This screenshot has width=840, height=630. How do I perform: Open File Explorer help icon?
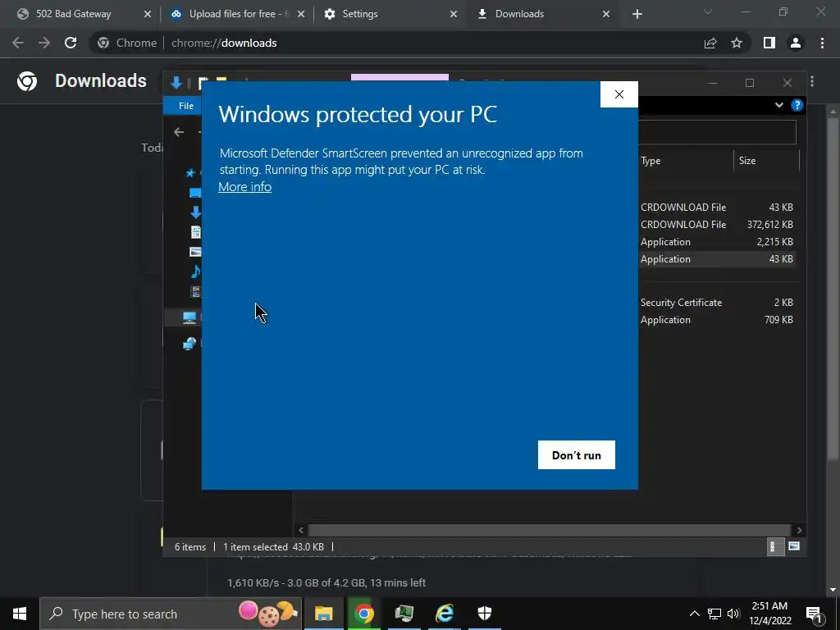797,105
